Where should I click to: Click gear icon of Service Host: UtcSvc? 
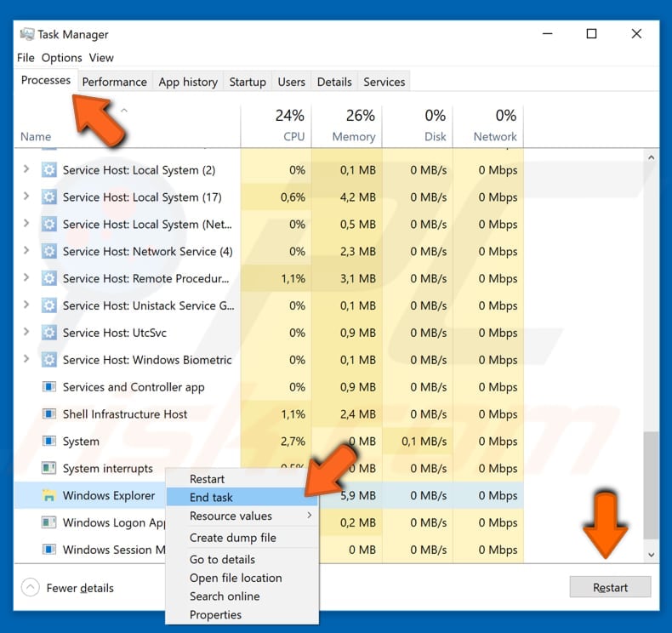pos(48,333)
